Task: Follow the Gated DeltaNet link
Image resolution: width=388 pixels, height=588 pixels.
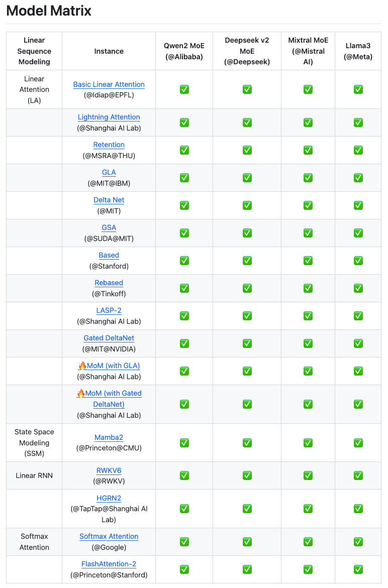Action: (109, 338)
